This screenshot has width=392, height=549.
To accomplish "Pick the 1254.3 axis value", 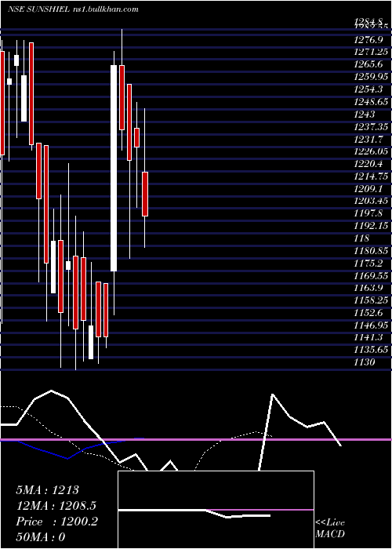I will click(368, 89).
